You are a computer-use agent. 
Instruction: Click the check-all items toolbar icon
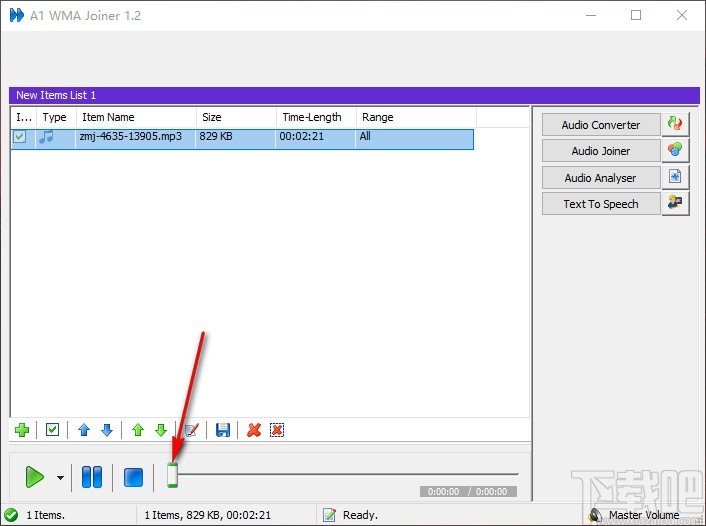(x=52, y=430)
